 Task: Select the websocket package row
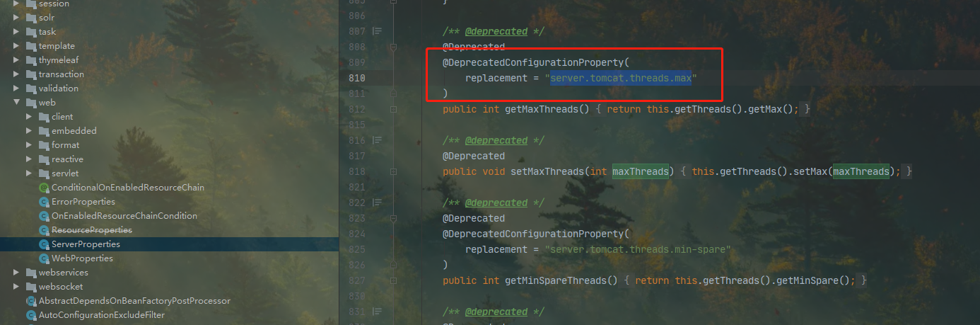coord(170,287)
